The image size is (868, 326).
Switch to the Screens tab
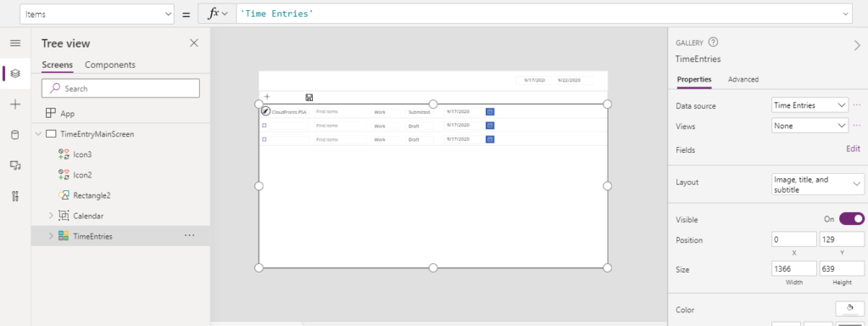57,65
